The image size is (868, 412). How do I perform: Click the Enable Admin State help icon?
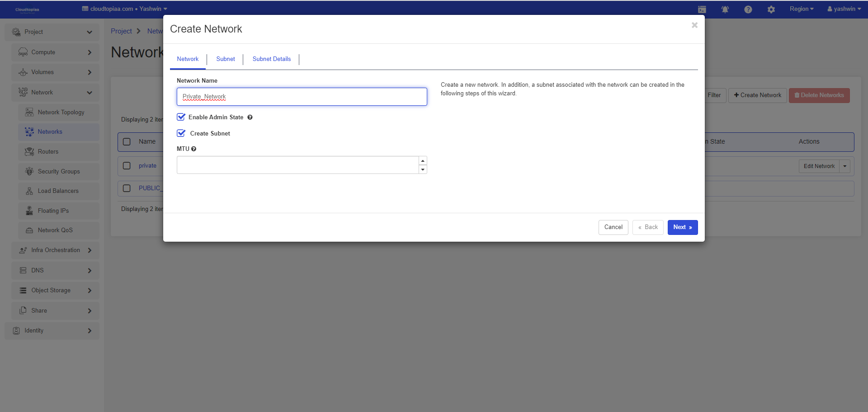point(250,117)
